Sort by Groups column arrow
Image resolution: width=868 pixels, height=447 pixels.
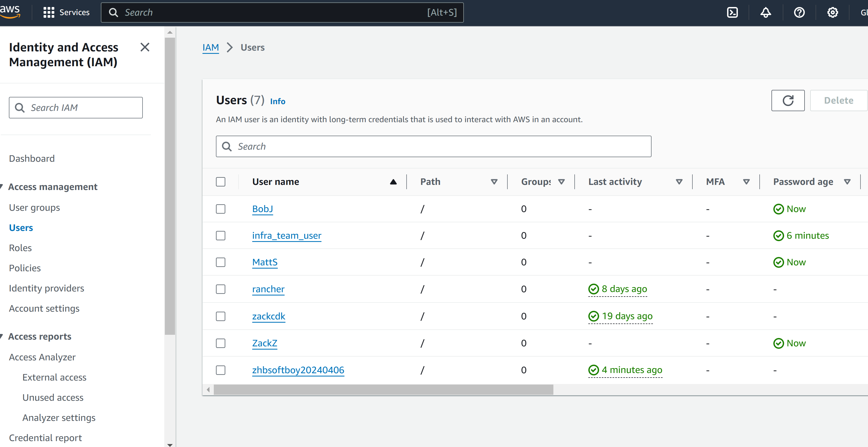[x=561, y=182]
